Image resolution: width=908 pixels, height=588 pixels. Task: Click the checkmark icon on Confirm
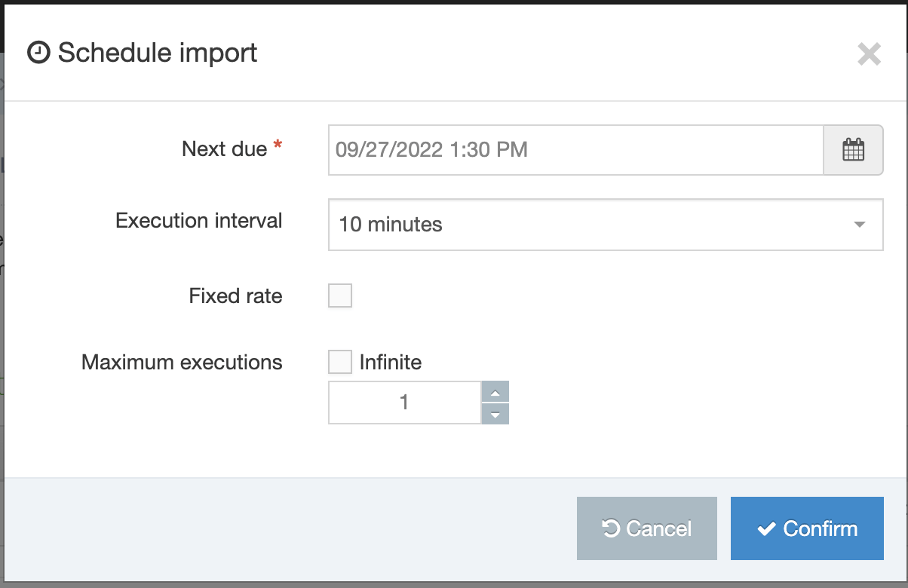click(766, 529)
